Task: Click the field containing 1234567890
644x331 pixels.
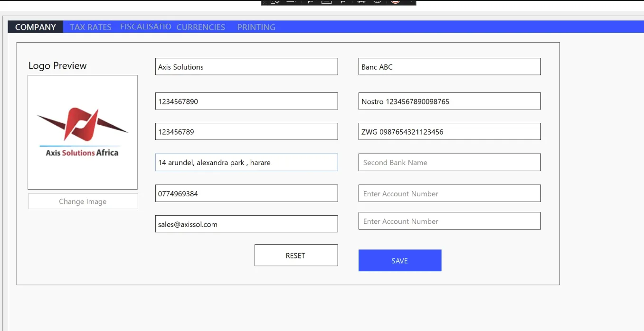Action: point(246,101)
